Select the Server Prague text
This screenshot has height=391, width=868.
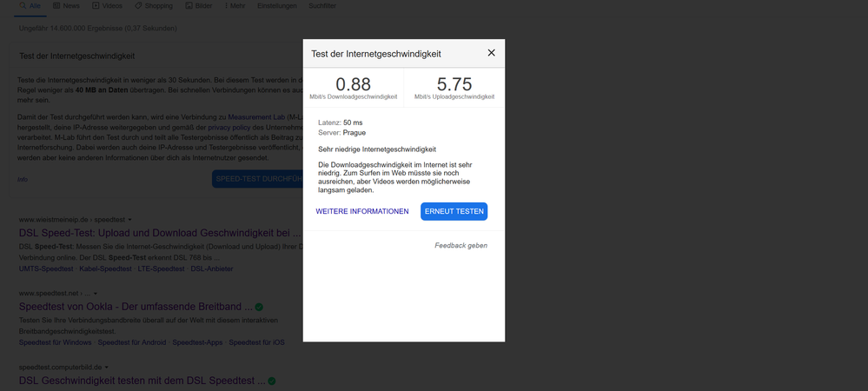[x=341, y=133]
